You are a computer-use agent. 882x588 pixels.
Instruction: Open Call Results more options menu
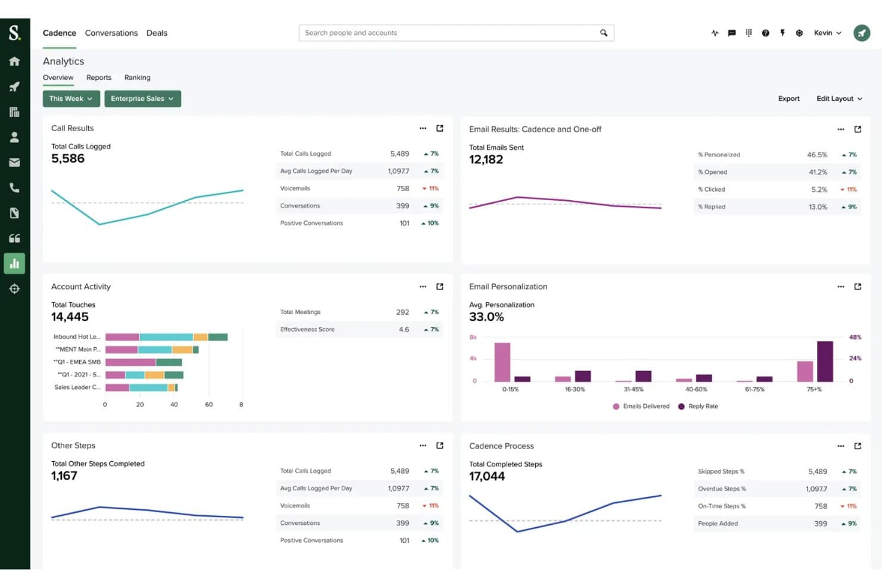click(423, 128)
